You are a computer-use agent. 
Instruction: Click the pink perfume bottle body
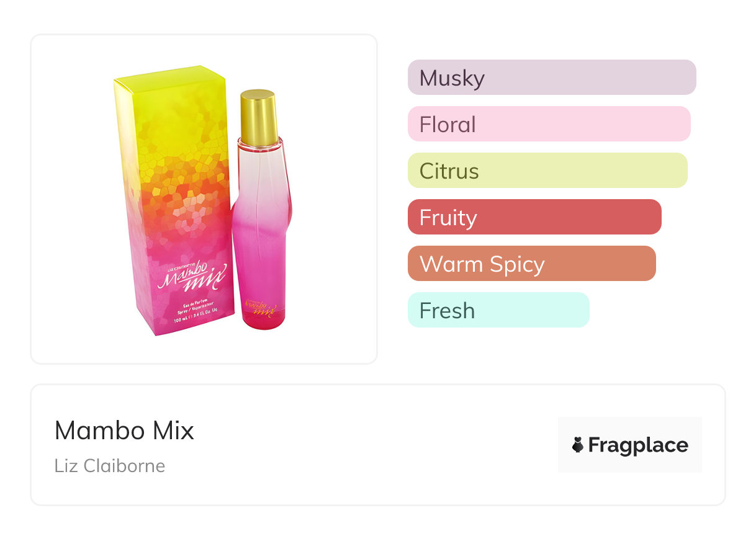coord(258,236)
